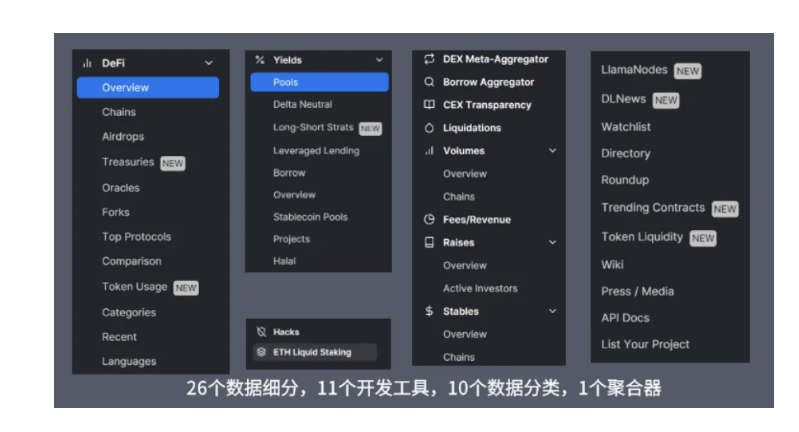Open Token Liquidity
This screenshot has width=799, height=432.
coord(642,237)
